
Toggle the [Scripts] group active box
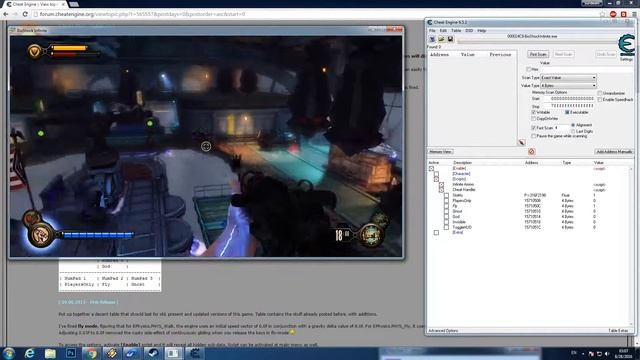tap(436, 179)
